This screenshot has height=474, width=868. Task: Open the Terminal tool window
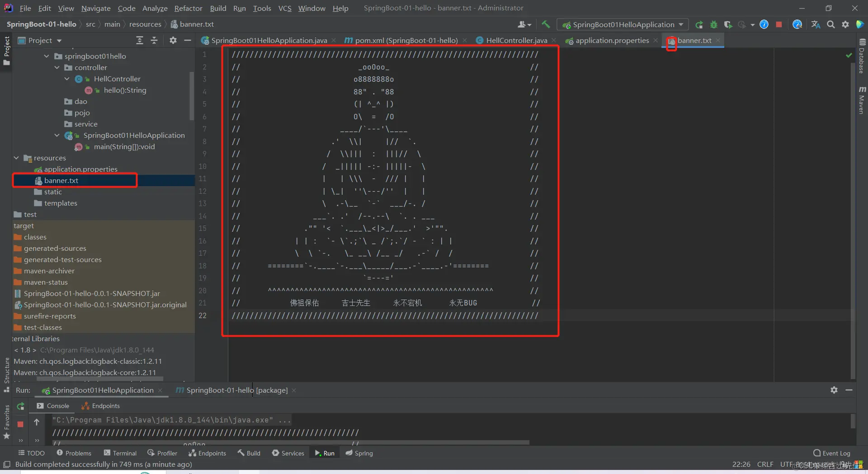click(x=120, y=453)
